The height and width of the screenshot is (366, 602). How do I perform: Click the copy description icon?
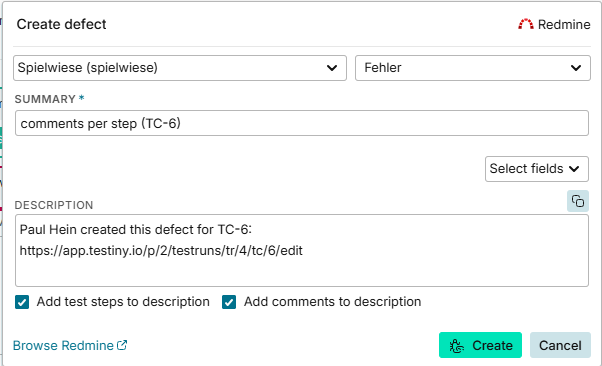pos(577,201)
